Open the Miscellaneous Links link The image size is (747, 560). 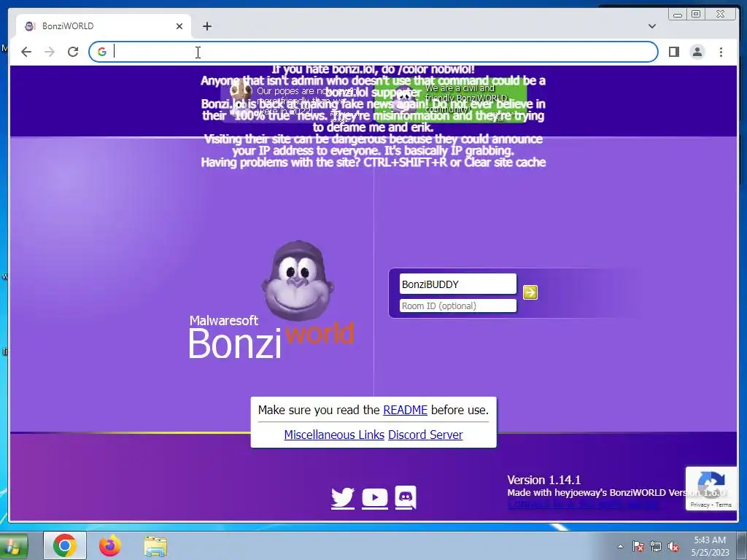pos(334,435)
